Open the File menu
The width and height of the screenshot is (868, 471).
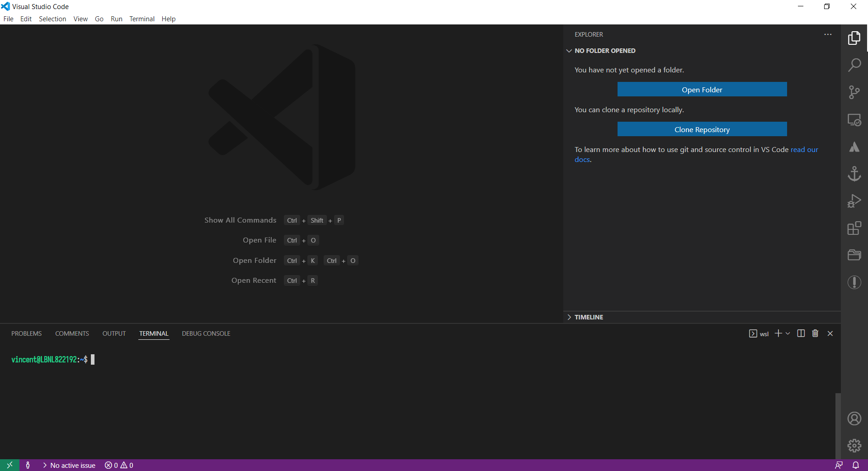click(8, 19)
